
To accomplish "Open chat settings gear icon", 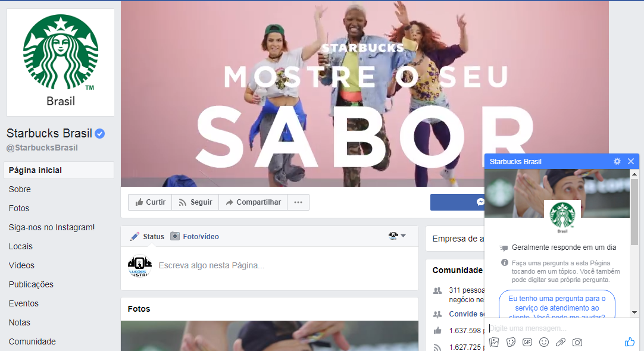I will pyautogui.click(x=617, y=161).
